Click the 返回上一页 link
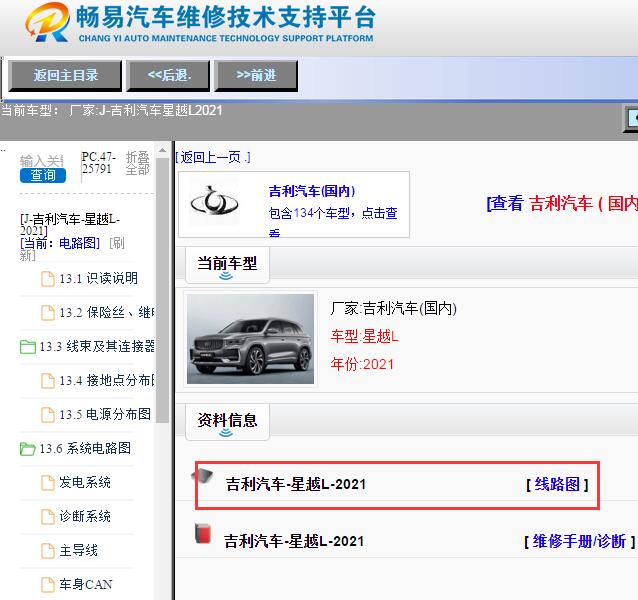Image resolution: width=638 pixels, height=600 pixels. 213,157
